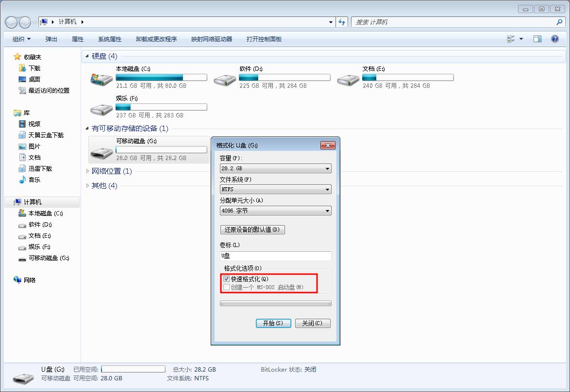Click the refresh icon beside the address bar

342,22
